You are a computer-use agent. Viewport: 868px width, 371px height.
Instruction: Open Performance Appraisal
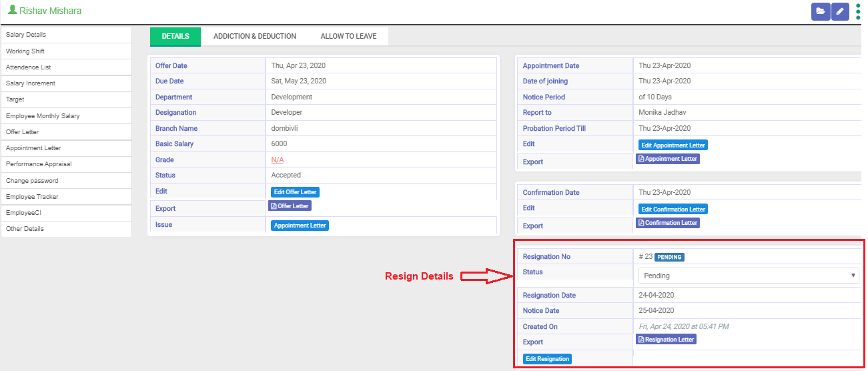(x=66, y=164)
